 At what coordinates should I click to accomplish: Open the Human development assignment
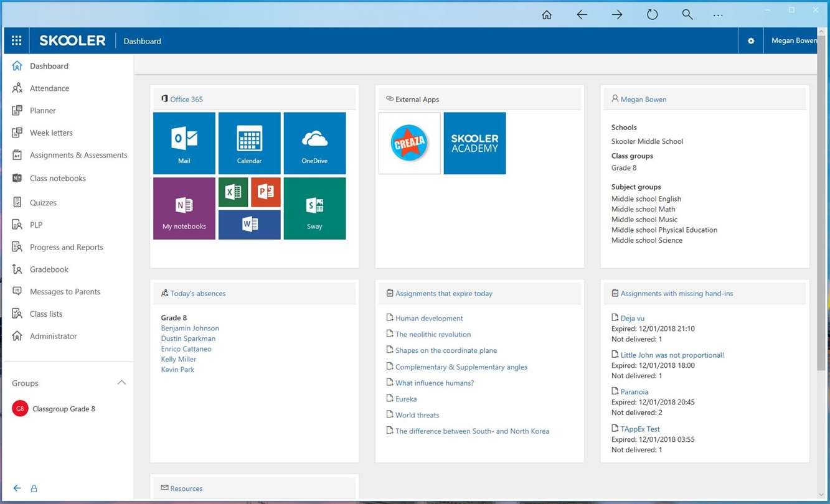[429, 319]
